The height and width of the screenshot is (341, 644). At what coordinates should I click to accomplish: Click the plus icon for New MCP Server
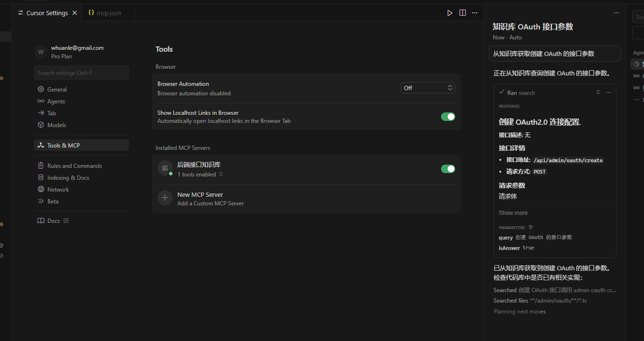(x=165, y=198)
